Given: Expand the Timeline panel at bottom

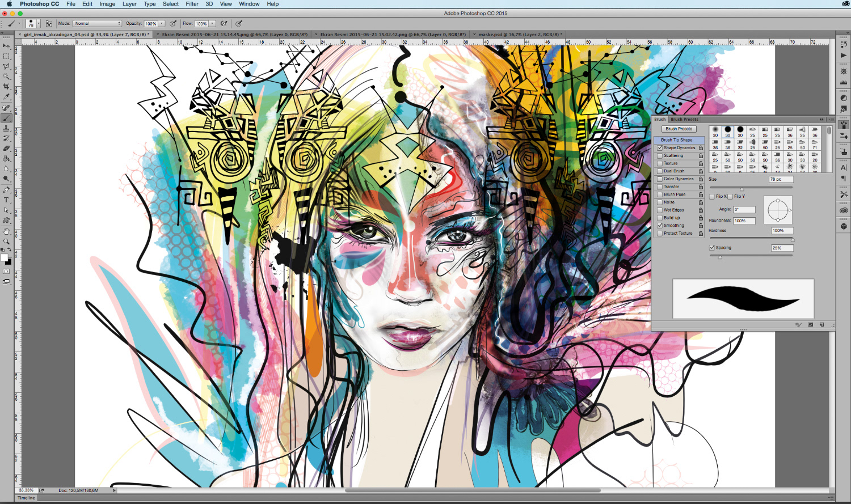Looking at the screenshot, I should (26, 498).
